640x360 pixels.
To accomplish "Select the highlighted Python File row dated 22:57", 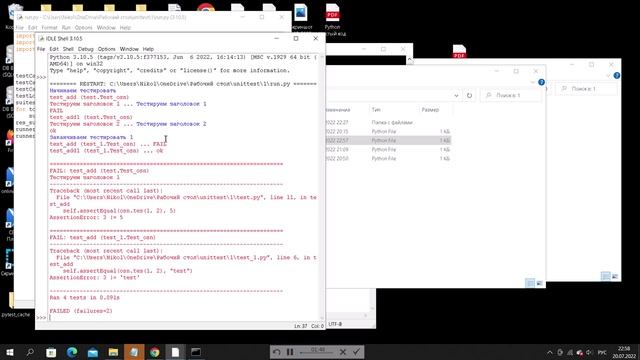I will [x=389, y=140].
